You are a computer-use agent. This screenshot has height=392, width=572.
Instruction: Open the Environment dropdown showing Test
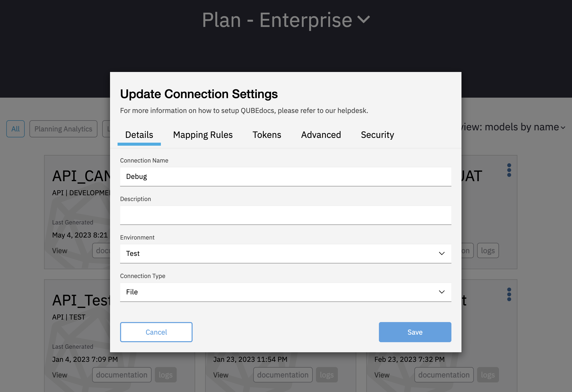[x=285, y=254]
